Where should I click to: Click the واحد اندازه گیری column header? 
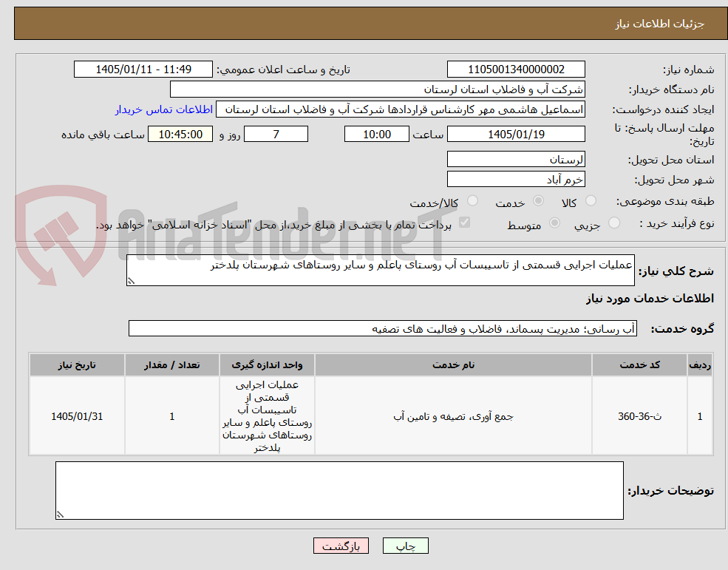click(267, 364)
